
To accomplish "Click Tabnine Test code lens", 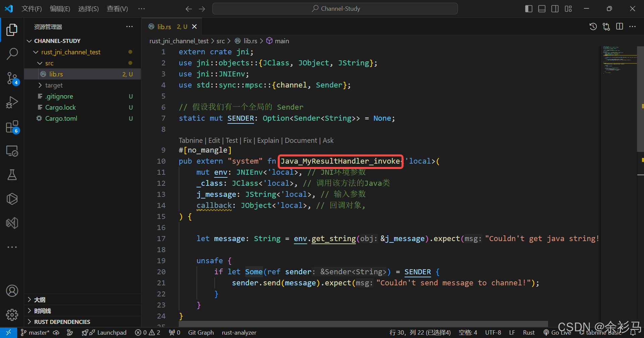I will click(231, 140).
